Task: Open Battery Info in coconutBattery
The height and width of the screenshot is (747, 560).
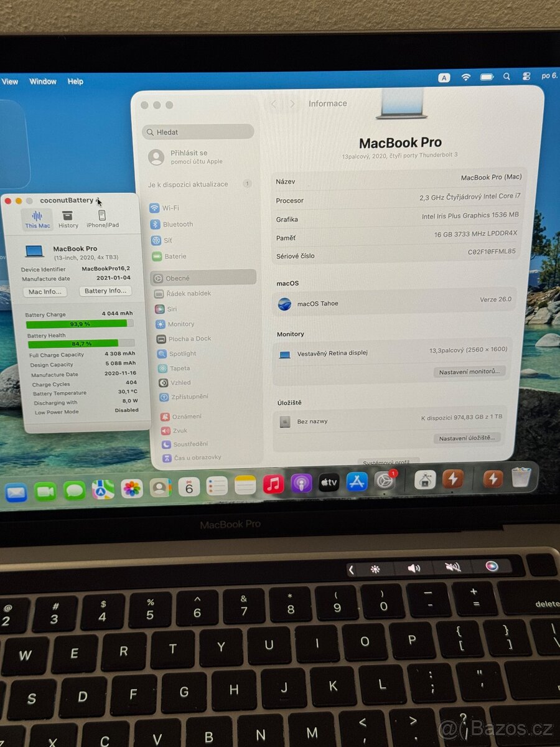Action: tap(105, 291)
